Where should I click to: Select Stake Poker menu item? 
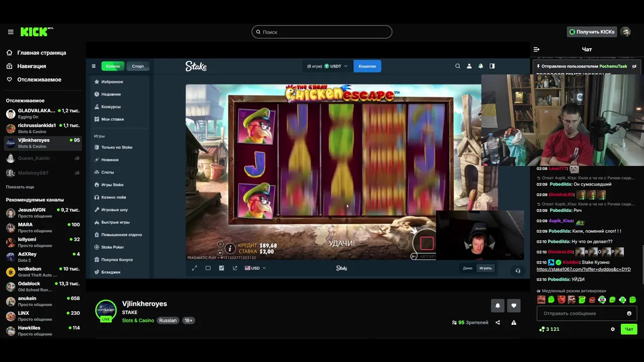tap(121, 247)
